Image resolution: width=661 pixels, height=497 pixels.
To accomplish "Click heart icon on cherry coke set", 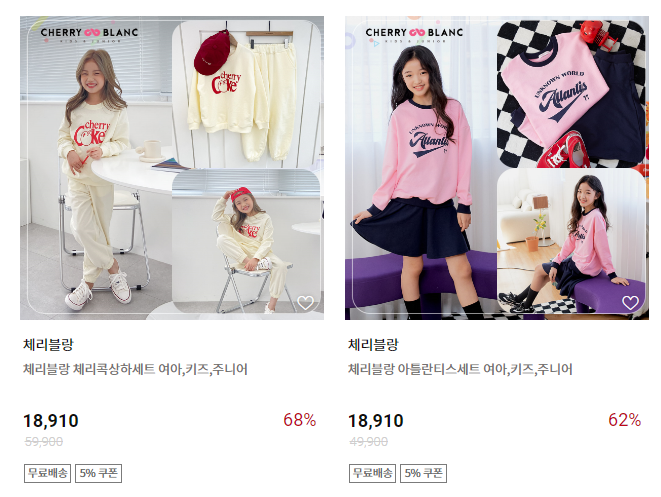I will 305,302.
